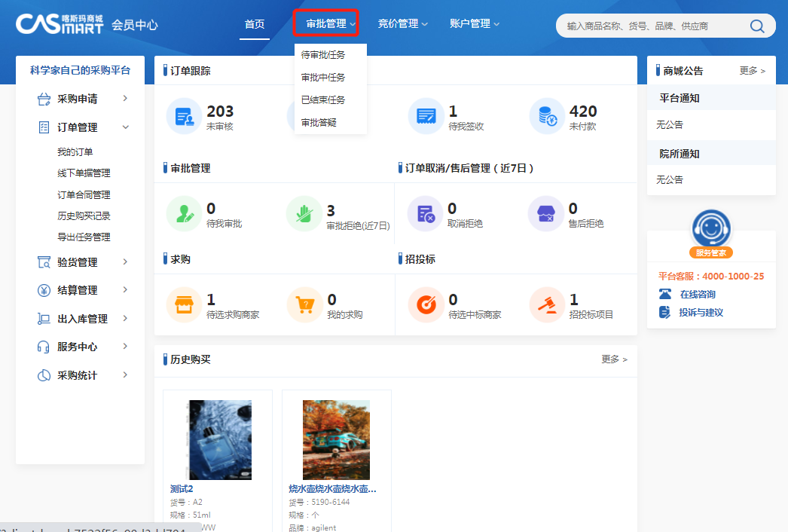Open 我的订单 in the sidebar
This screenshot has width=788, height=532.
[x=75, y=152]
